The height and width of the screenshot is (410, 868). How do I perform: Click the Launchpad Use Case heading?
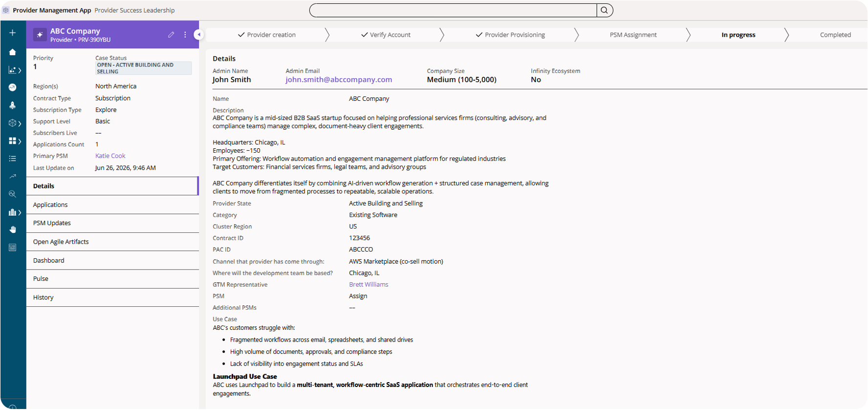245,377
